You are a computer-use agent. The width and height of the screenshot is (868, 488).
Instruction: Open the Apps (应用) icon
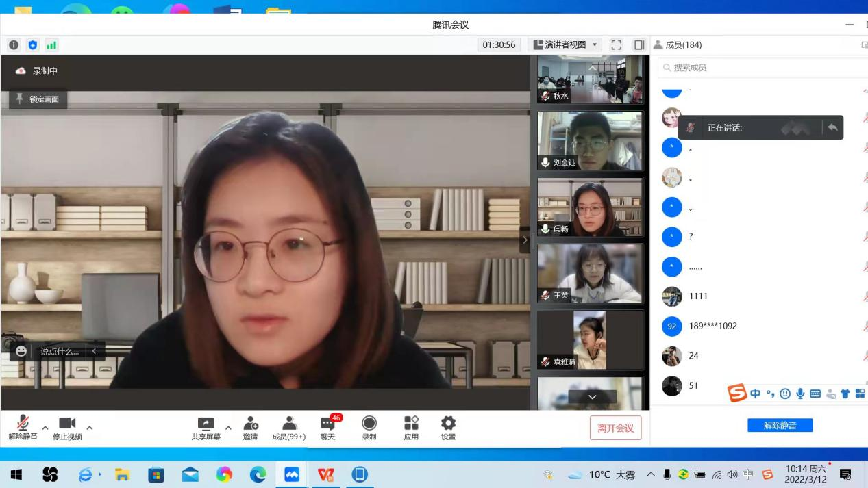click(x=411, y=424)
